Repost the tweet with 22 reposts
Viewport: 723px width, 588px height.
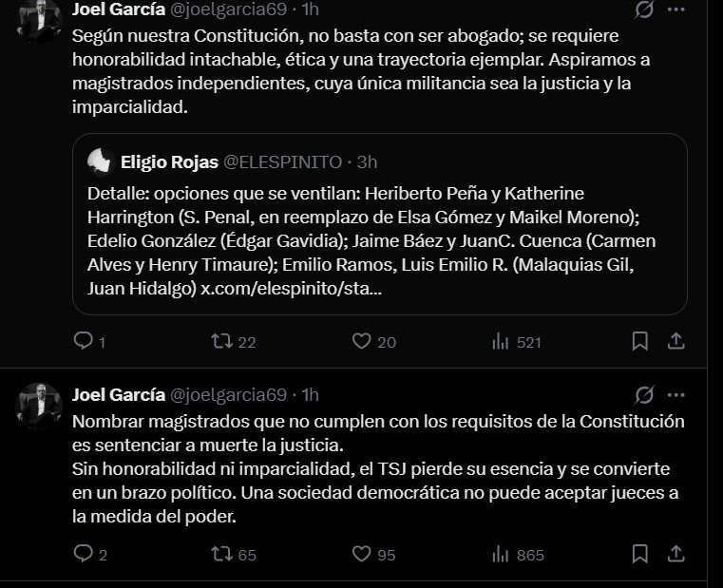pyautogui.click(x=221, y=341)
